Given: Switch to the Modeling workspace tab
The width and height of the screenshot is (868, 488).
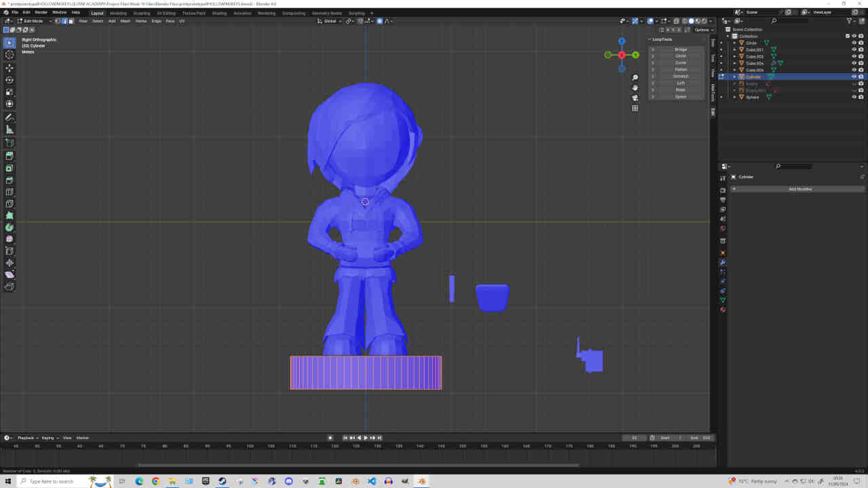Looking at the screenshot, I should point(118,13).
